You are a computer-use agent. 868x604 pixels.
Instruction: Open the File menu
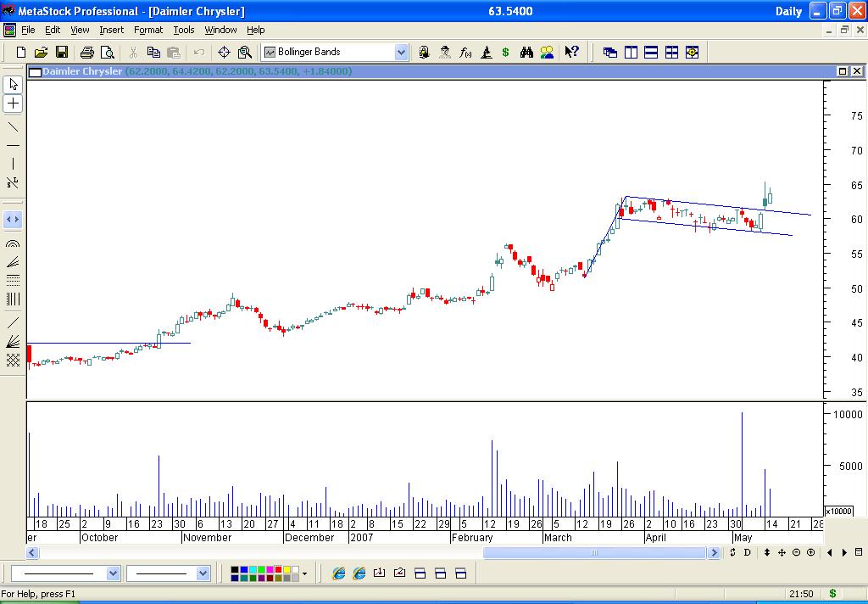[x=28, y=30]
